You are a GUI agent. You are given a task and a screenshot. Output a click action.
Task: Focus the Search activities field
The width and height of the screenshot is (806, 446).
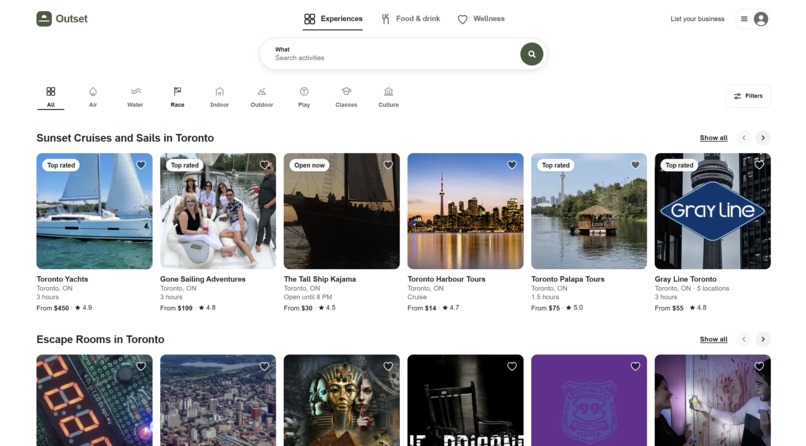[x=391, y=54]
